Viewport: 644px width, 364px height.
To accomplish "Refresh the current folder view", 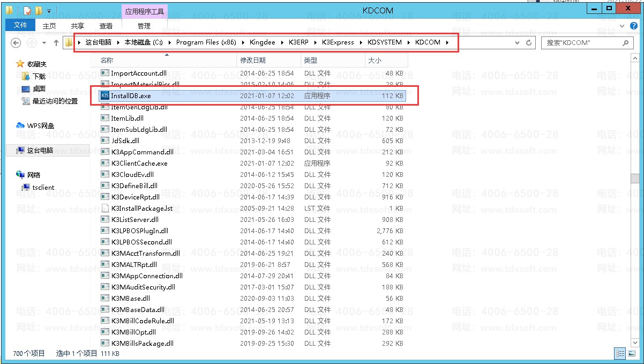I will point(529,43).
